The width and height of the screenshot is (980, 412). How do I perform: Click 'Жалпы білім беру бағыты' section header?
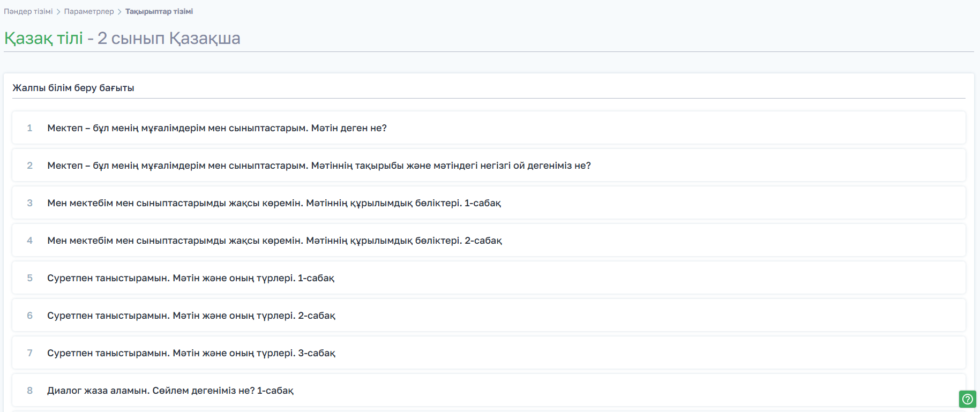pyautogui.click(x=73, y=88)
